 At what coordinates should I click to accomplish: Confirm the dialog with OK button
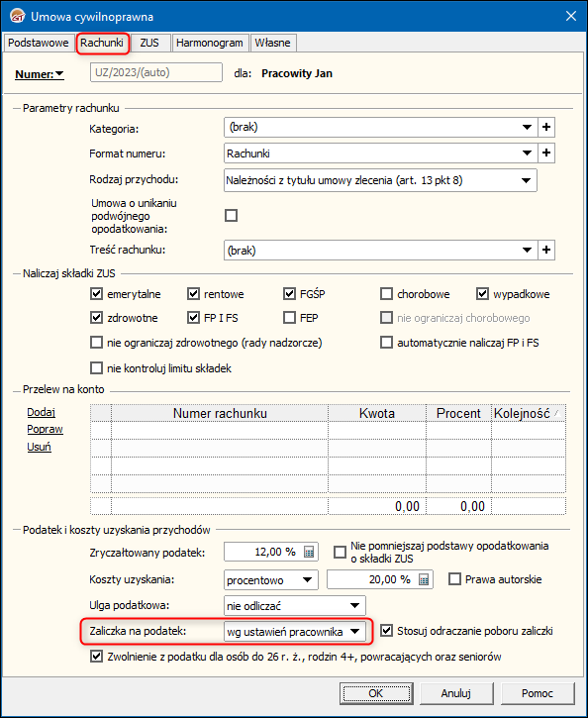tap(376, 693)
